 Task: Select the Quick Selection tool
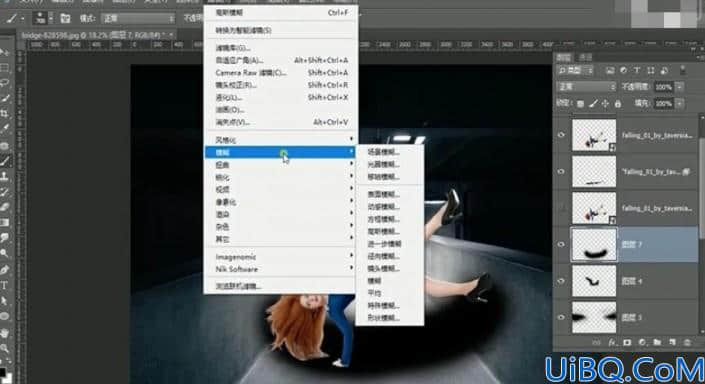[4, 98]
